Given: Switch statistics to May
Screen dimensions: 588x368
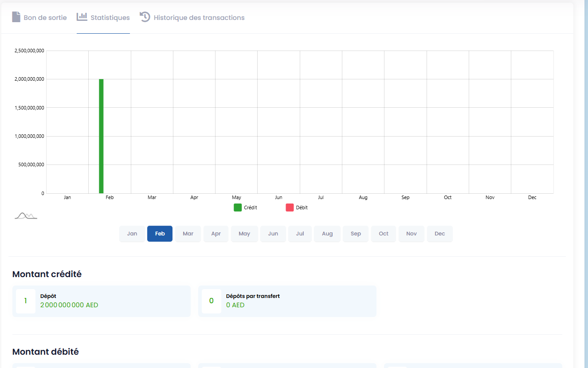Looking at the screenshot, I should coord(244,234).
